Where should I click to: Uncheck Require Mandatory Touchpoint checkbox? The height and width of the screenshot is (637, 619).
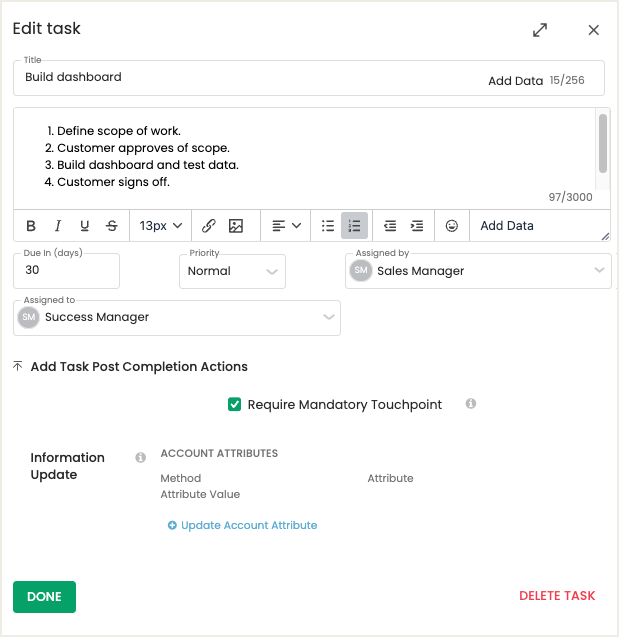[x=234, y=405]
